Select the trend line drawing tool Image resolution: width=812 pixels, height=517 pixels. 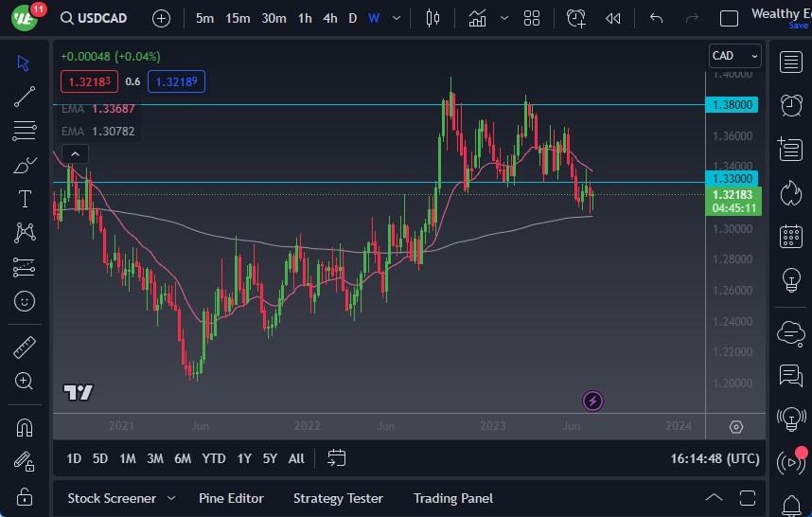coord(25,96)
